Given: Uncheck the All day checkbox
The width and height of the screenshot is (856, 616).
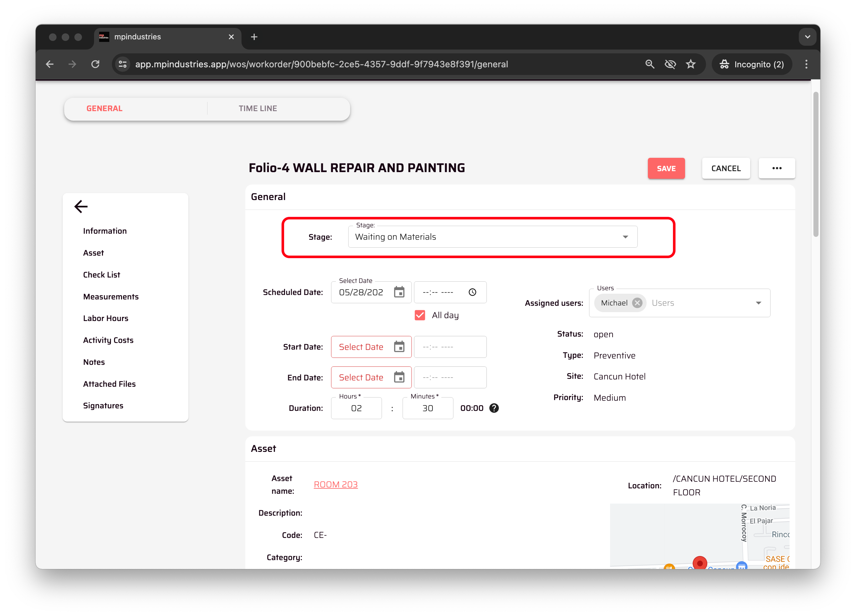Looking at the screenshot, I should (x=420, y=315).
